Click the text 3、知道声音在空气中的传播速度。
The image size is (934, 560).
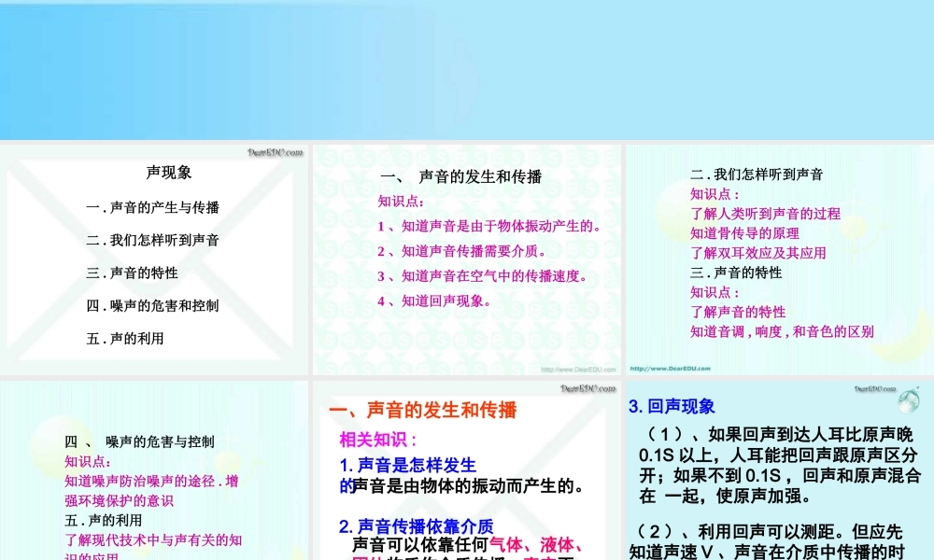pos(483,276)
